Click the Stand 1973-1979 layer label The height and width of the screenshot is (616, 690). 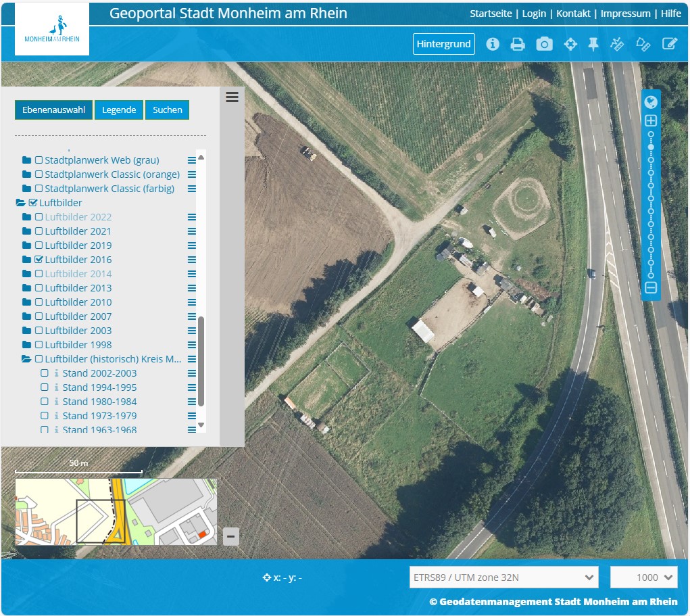pos(99,416)
